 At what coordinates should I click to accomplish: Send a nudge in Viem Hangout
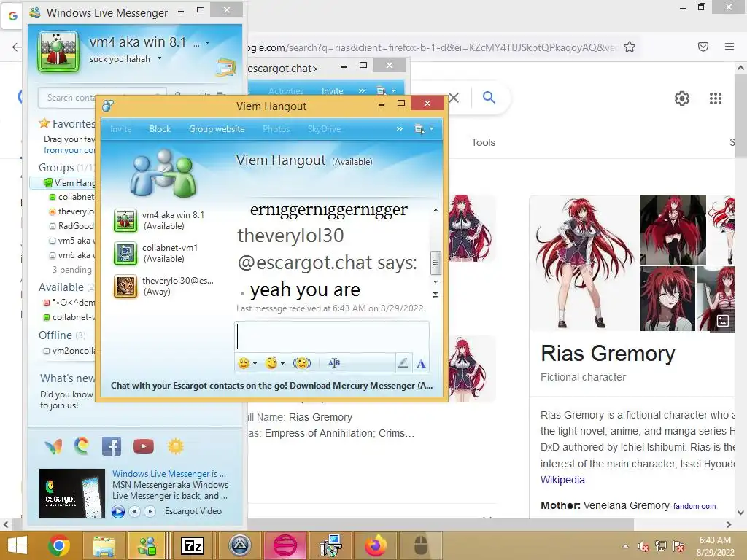[301, 363]
